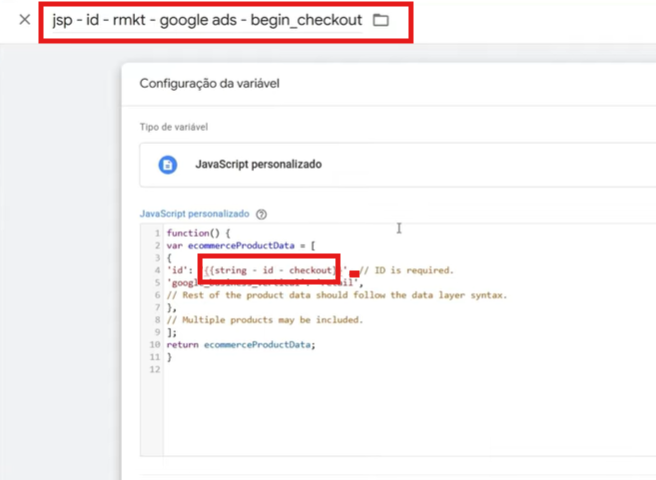This screenshot has width=656, height=480.
Task: Open the folder icon beside the variable name
Action: point(381,20)
